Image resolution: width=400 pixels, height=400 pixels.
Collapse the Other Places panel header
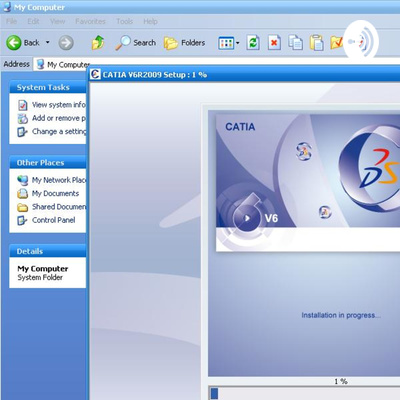[48, 162]
